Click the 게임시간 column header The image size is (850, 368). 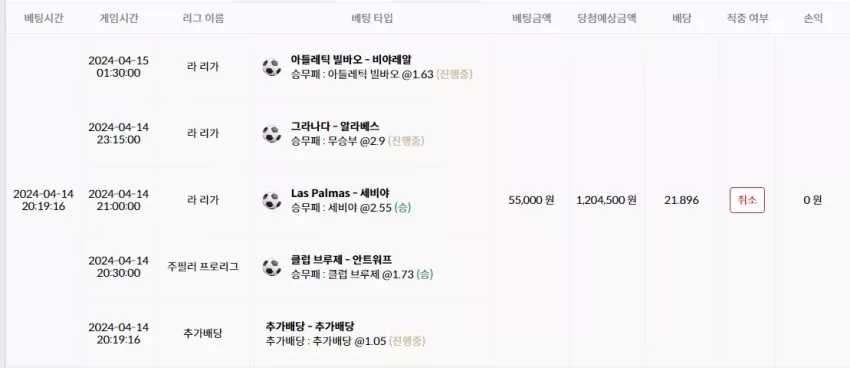coord(119,18)
